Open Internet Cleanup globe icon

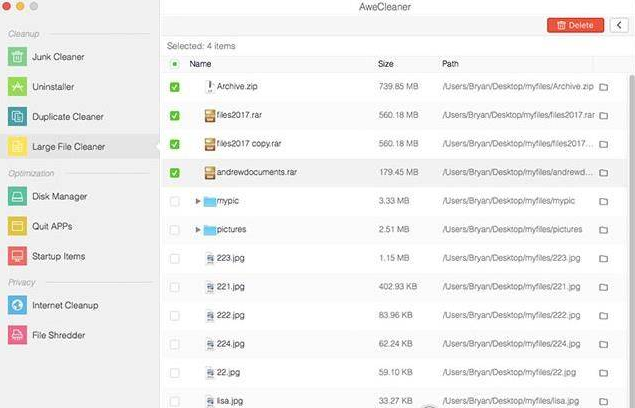17,305
